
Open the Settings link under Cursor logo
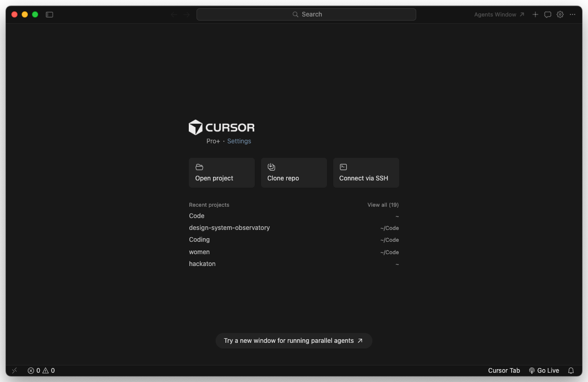pyautogui.click(x=239, y=141)
